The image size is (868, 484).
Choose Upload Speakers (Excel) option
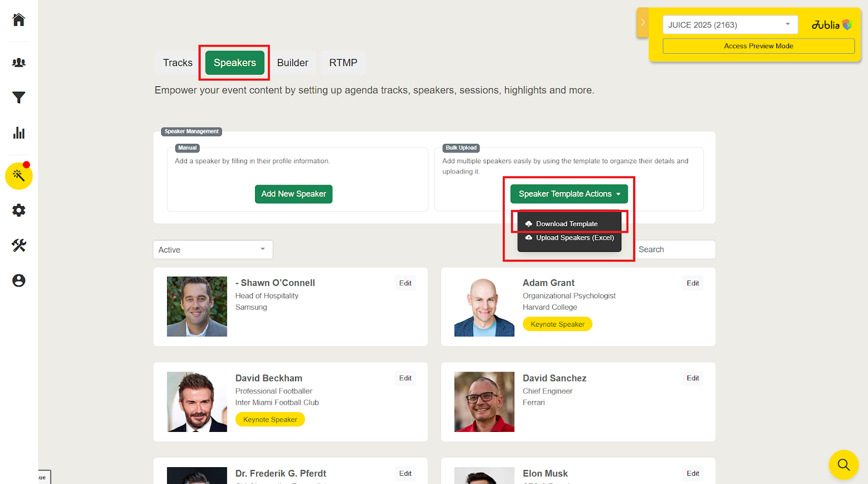pos(569,238)
